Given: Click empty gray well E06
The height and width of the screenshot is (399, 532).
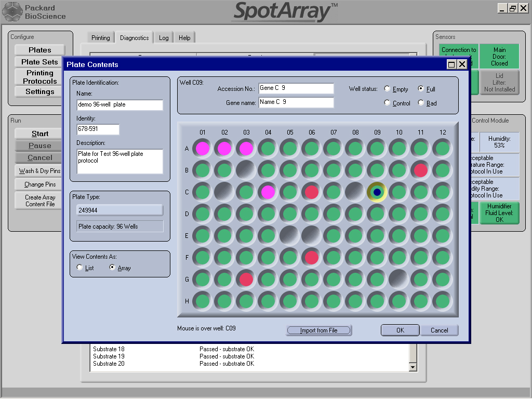Looking at the screenshot, I should coord(312,235).
